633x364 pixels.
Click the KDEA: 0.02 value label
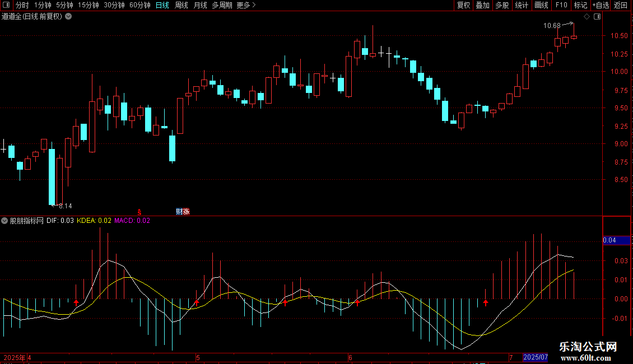[94, 221]
